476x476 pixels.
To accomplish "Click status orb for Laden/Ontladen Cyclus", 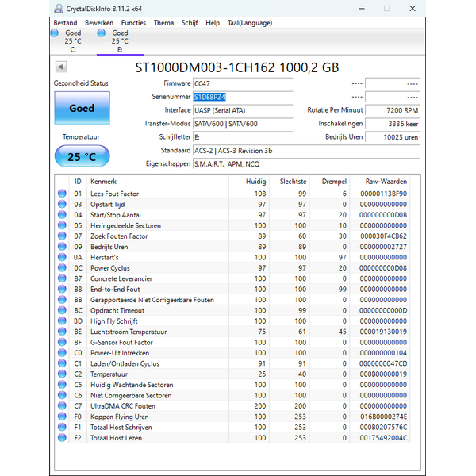I will pyautogui.click(x=62, y=363).
